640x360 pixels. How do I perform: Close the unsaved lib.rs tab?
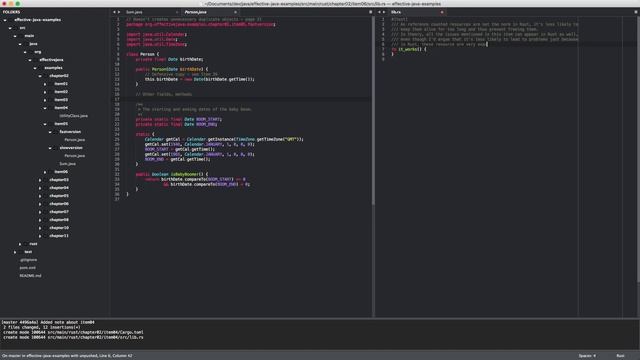click(x=442, y=12)
